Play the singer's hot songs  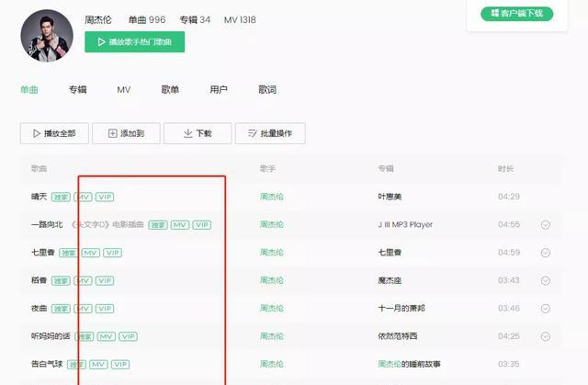click(135, 41)
